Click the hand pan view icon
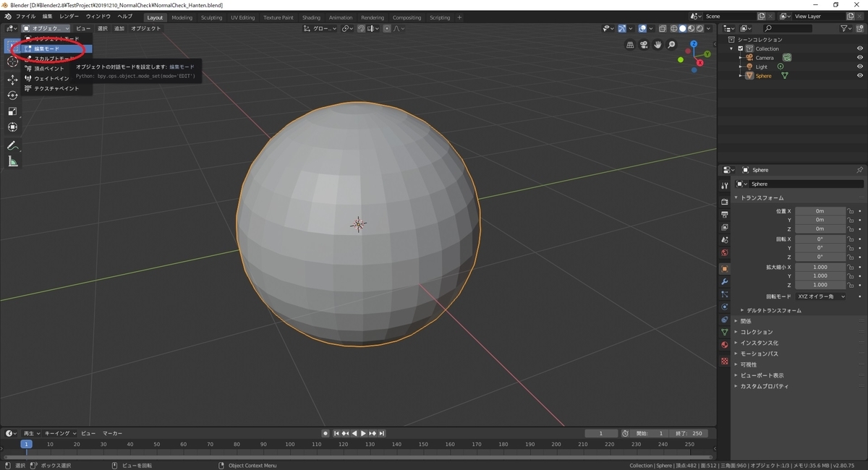Screen dimensions: 868x470 (x=658, y=45)
